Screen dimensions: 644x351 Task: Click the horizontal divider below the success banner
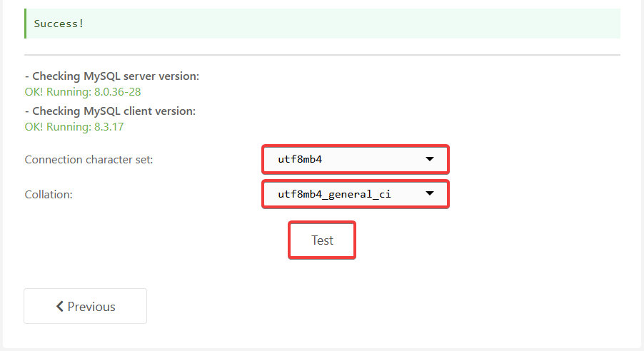323,55
